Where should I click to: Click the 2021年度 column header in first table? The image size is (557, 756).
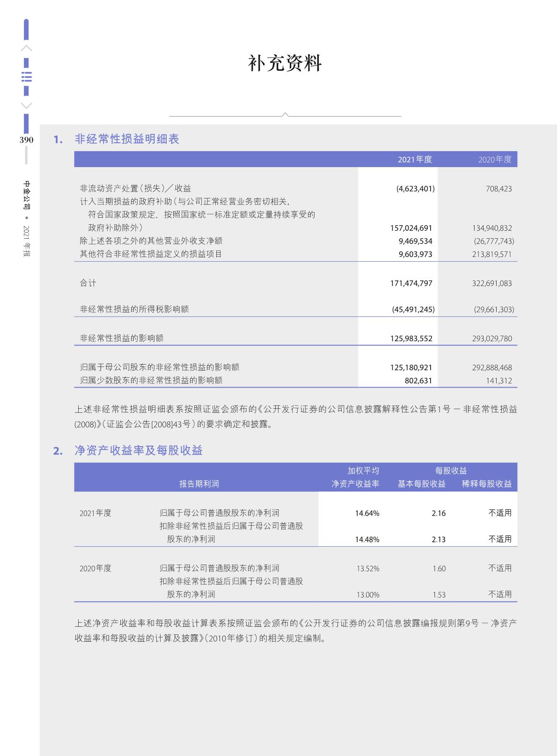point(415,159)
